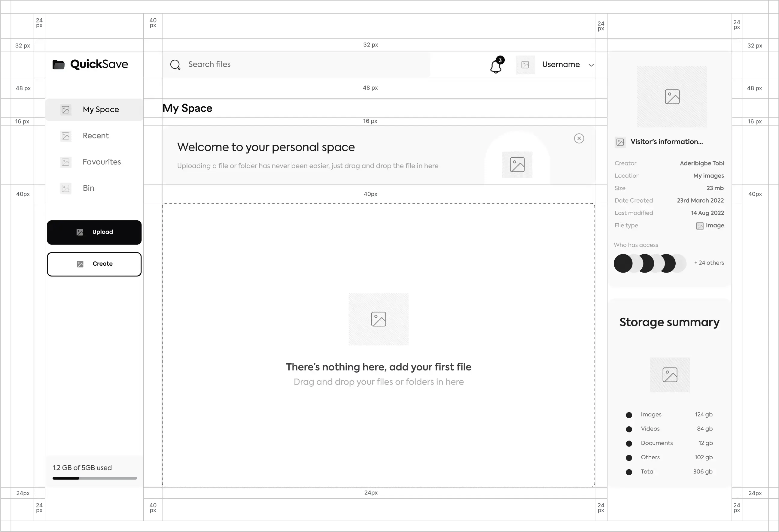Viewport: 779px width, 532px height.
Task: Select the Recent sidebar icon
Action: coord(66,135)
